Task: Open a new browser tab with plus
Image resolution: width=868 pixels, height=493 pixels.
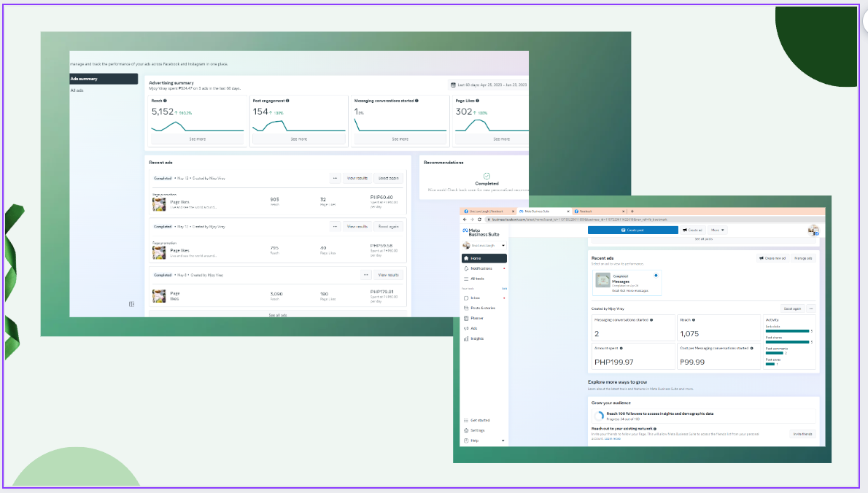Action: click(x=632, y=211)
